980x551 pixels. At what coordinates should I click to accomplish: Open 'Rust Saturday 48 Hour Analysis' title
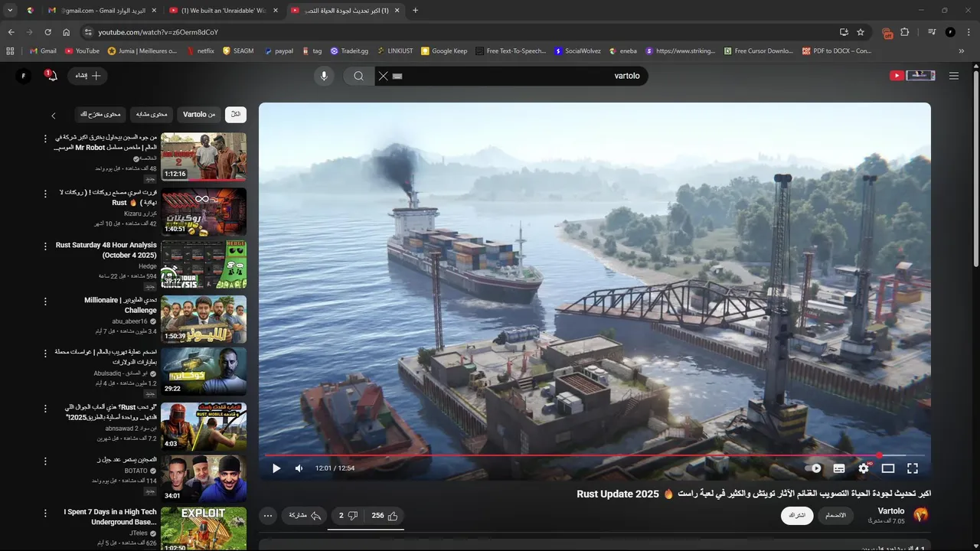click(106, 250)
